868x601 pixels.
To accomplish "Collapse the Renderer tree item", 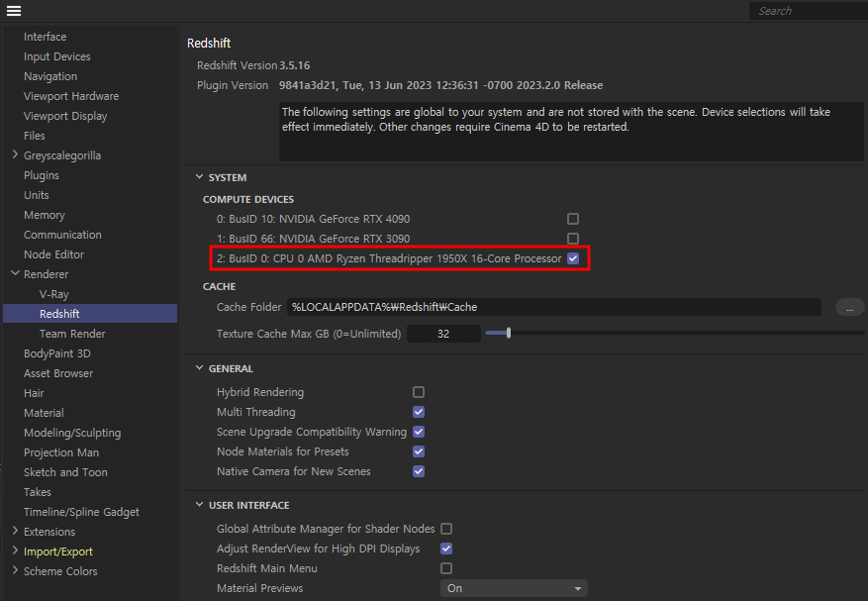I will (15, 273).
